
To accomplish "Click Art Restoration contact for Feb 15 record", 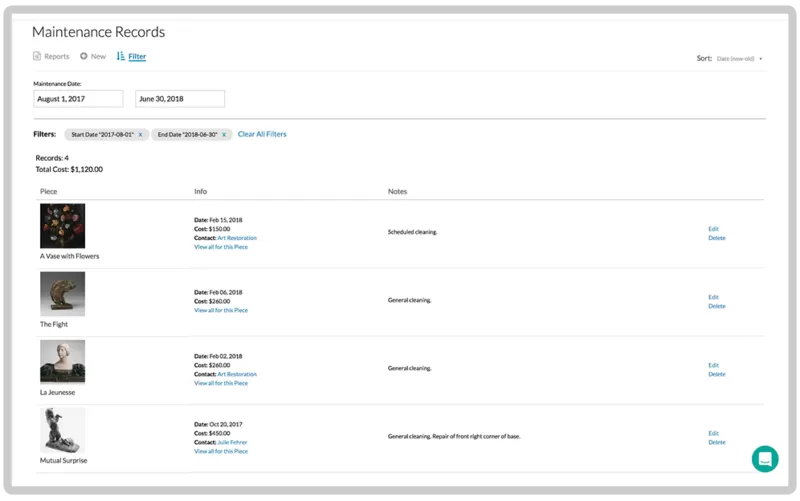I will pyautogui.click(x=237, y=238).
